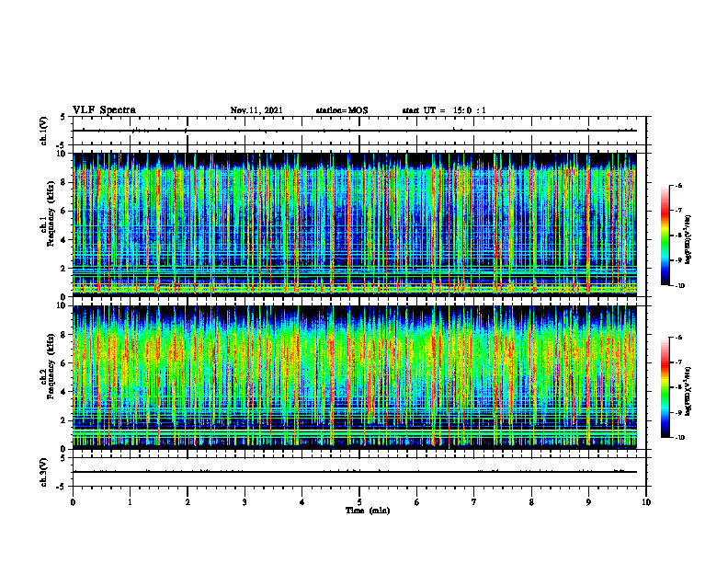Click time axis tick label "6"
This screenshot has width=728, height=563.
coord(417,502)
